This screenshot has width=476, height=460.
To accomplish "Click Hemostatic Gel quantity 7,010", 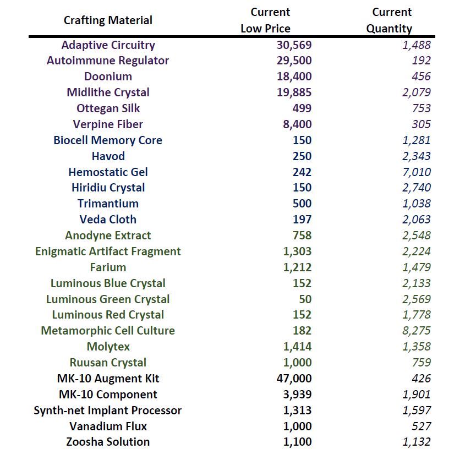I will click(417, 172).
